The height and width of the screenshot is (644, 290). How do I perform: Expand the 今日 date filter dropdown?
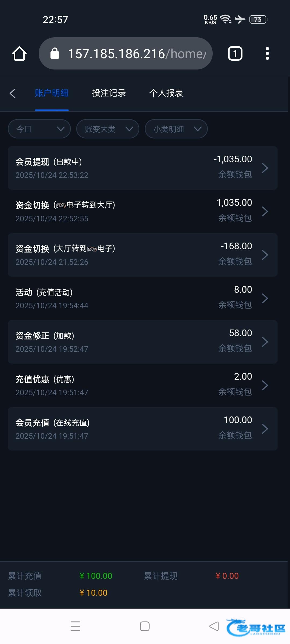point(39,129)
